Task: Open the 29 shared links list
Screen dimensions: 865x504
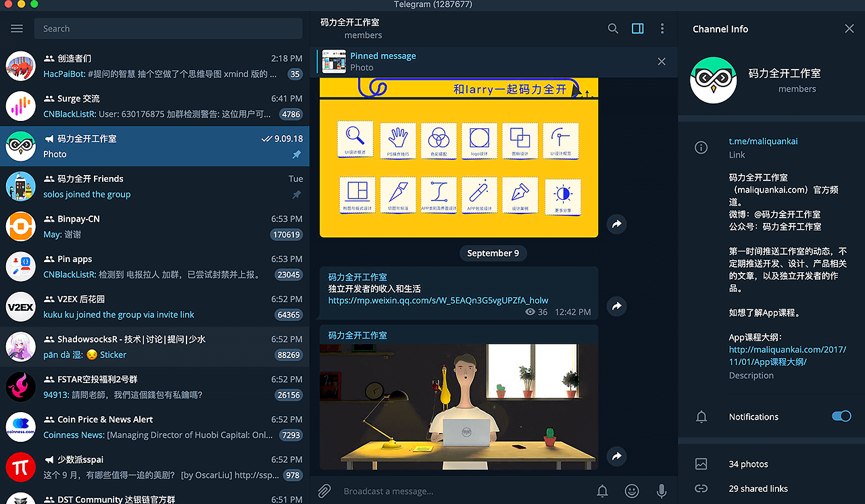Action: tap(758, 488)
